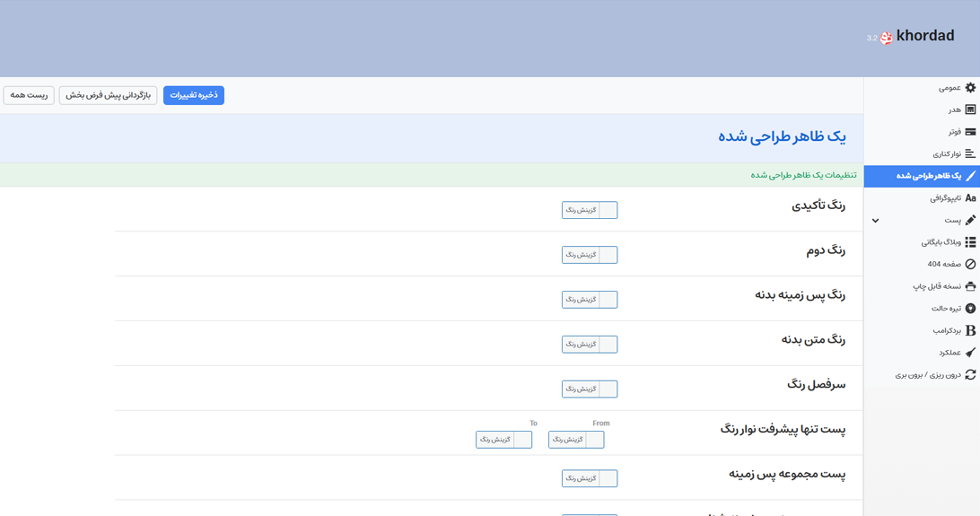Click the پست مجموعه پس زمینه label
This screenshot has height=516, width=980.
pos(787,474)
